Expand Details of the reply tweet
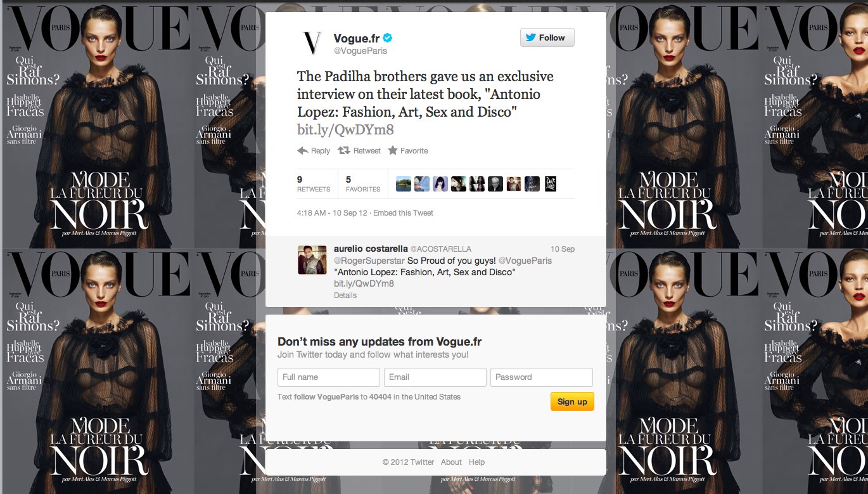This screenshot has width=868, height=494. pos(345,295)
